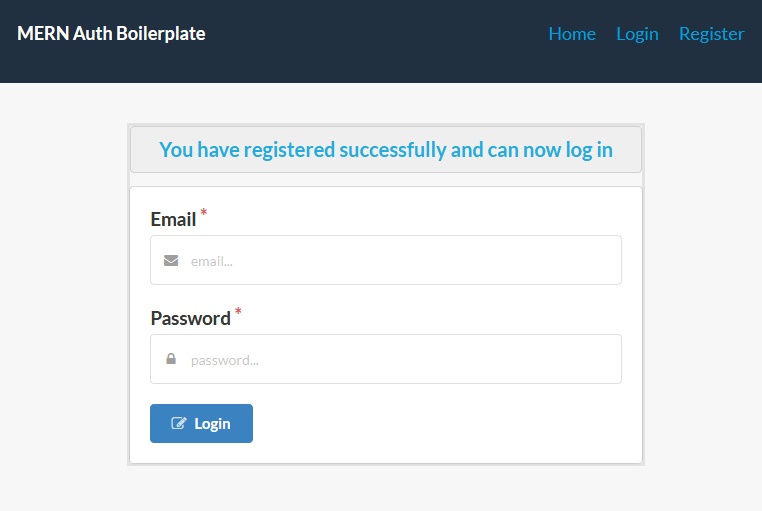Click the envelope icon in the Email field
The image size is (762, 511).
click(171, 261)
